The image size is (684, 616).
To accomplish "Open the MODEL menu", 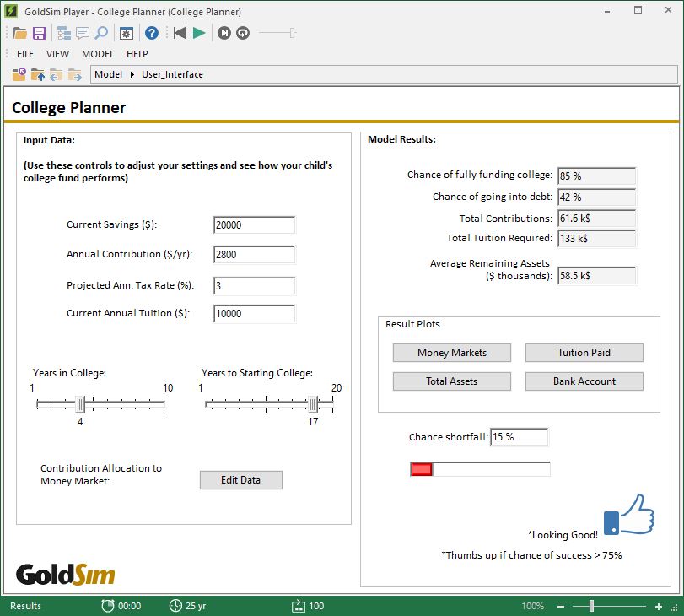I will [x=98, y=54].
